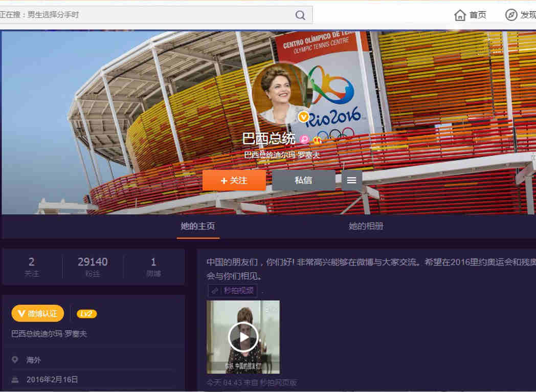Click the Lv2 level badge
The height and width of the screenshot is (392, 536).
pos(86,314)
